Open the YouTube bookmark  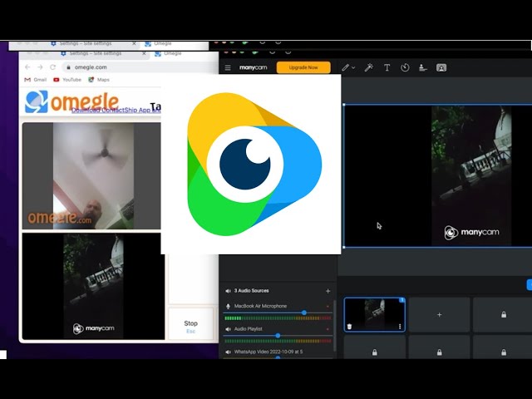67,80
